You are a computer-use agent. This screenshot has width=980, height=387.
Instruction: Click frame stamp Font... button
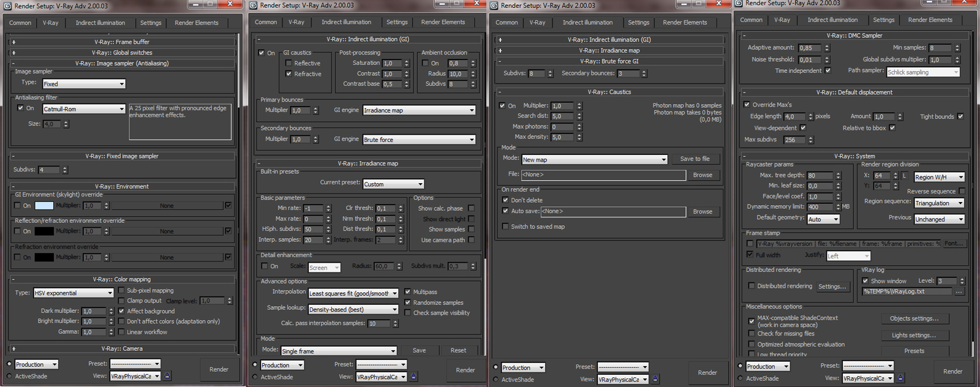point(954,243)
